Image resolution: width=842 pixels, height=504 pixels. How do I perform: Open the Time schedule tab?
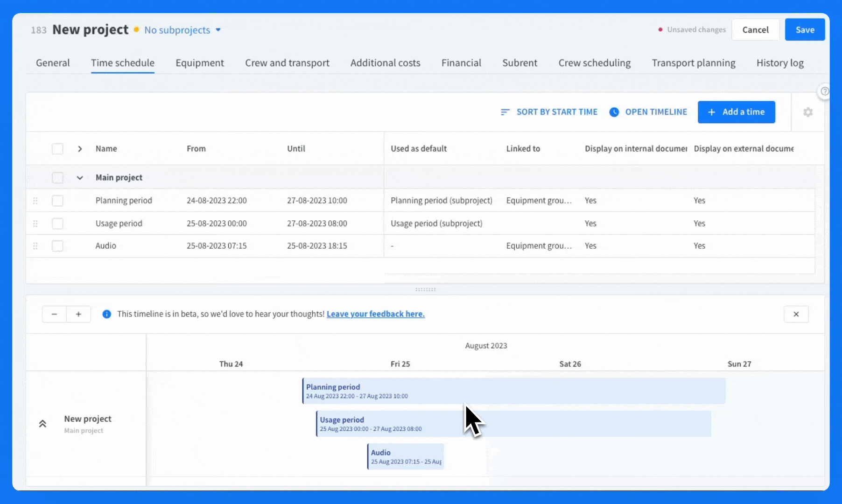(123, 63)
